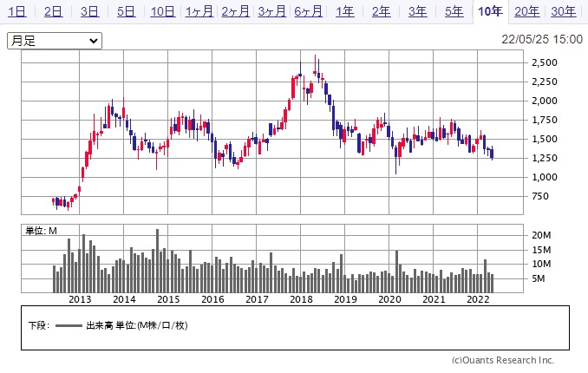The width and height of the screenshot is (588, 373).
Task: Click the 出来高 単位:(M株/口/枚) legend text
Action: click(x=137, y=325)
